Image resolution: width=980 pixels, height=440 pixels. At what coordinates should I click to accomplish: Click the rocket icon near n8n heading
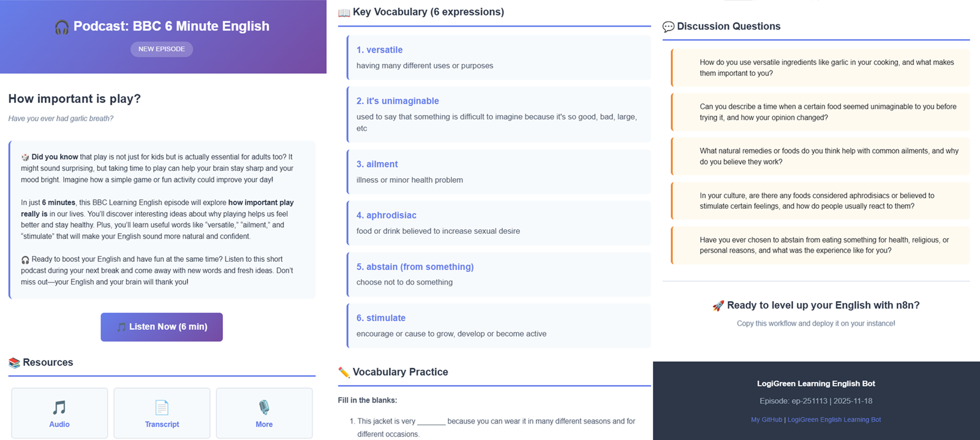718,305
